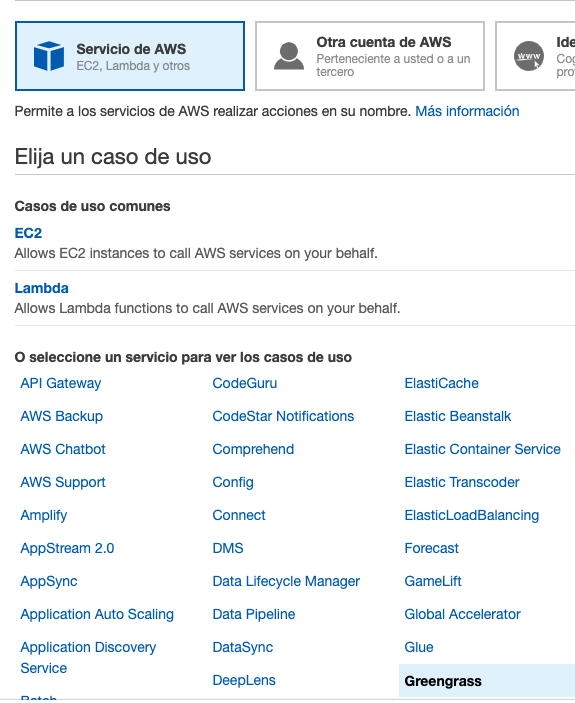Viewport: 575px width, 703px height.
Task: Select Connect service
Action: click(239, 515)
